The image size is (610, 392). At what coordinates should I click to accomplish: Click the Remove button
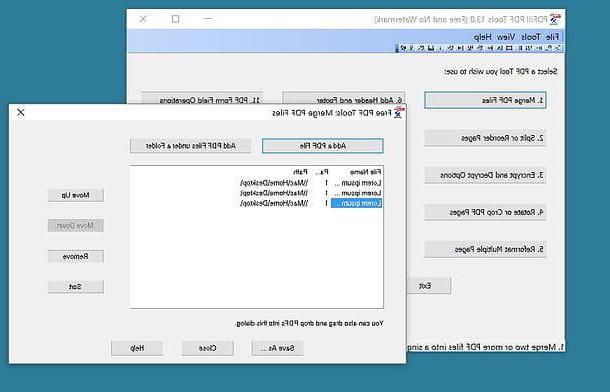(75, 257)
